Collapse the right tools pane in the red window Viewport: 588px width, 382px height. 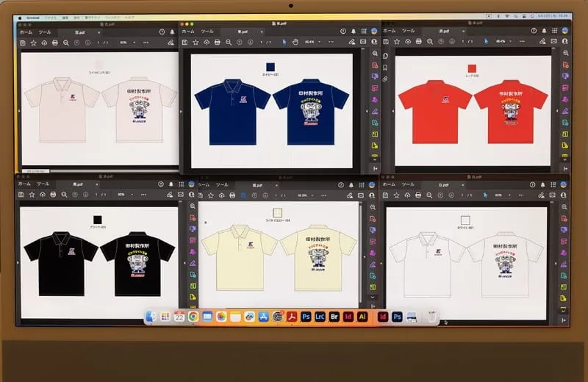565,169
